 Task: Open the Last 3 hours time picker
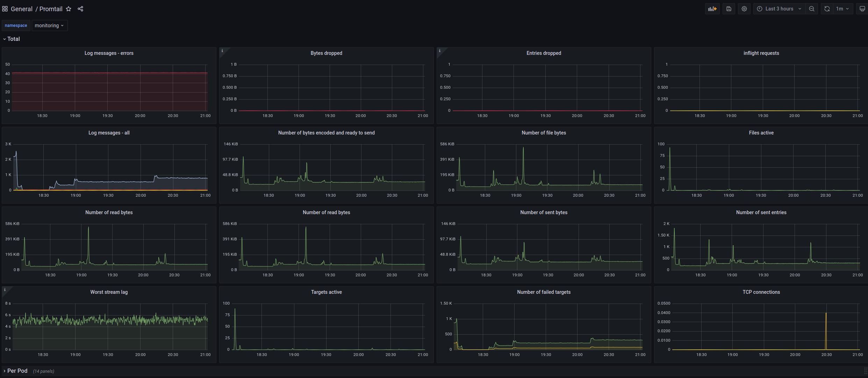coord(779,9)
